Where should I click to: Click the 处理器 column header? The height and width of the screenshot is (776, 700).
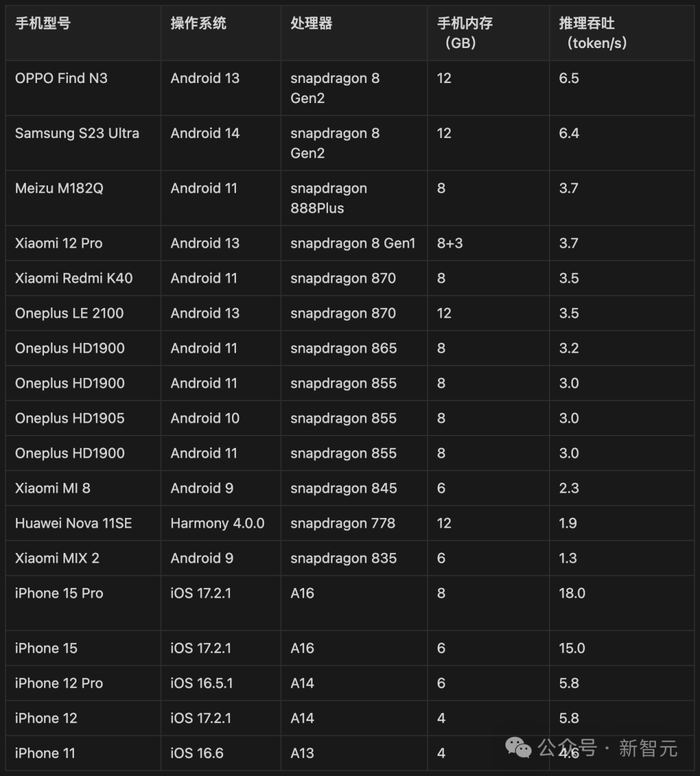311,23
